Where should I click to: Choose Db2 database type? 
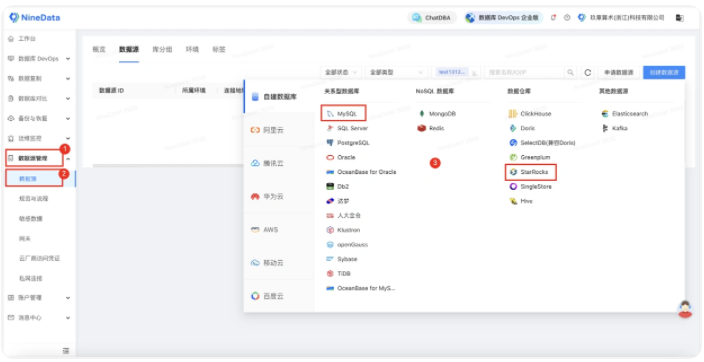338,186
